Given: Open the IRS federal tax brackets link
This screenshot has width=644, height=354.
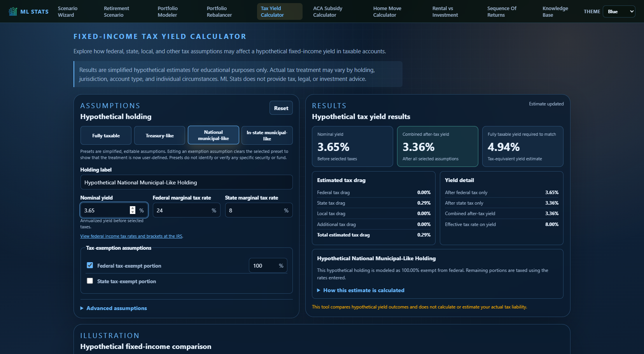Looking at the screenshot, I should click(131, 236).
